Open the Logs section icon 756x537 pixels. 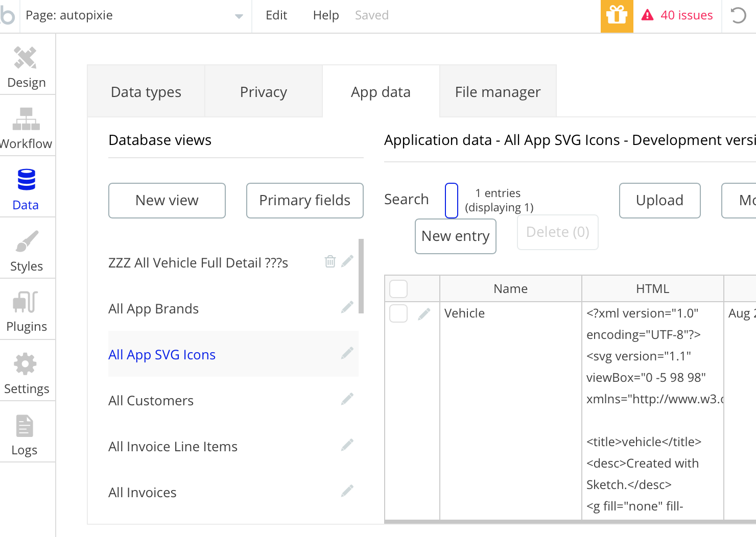[25, 426]
